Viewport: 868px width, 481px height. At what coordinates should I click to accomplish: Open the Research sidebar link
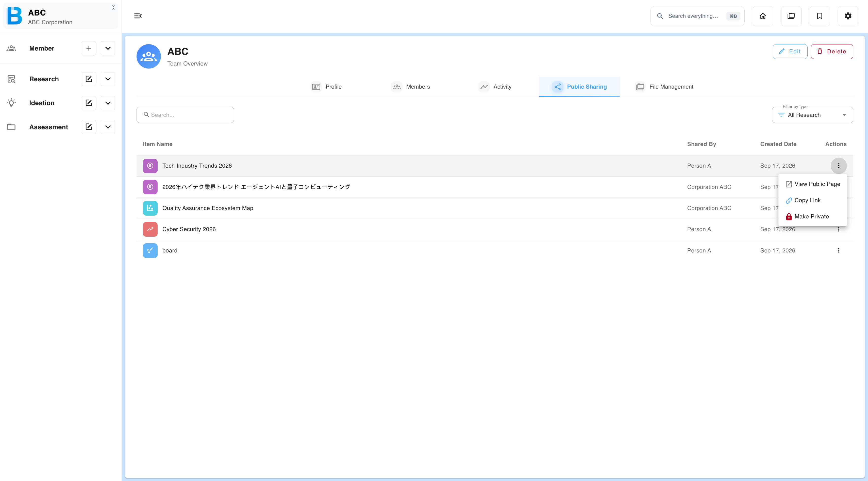pos(44,79)
